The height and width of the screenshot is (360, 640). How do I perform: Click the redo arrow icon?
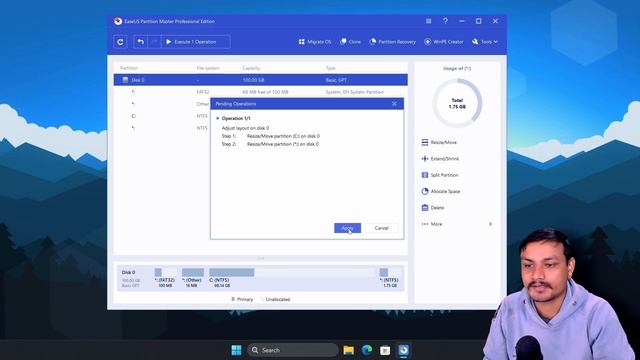(154, 42)
